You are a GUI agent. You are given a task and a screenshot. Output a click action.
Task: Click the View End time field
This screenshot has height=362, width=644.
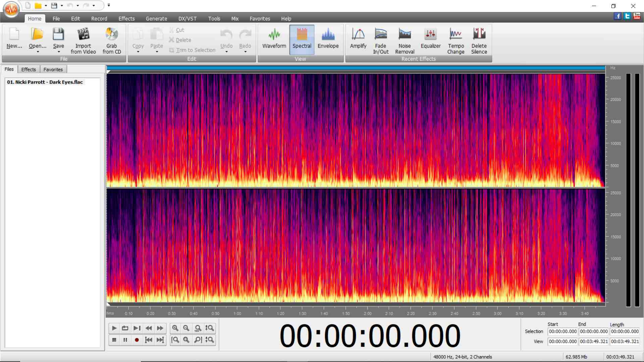coord(594,342)
